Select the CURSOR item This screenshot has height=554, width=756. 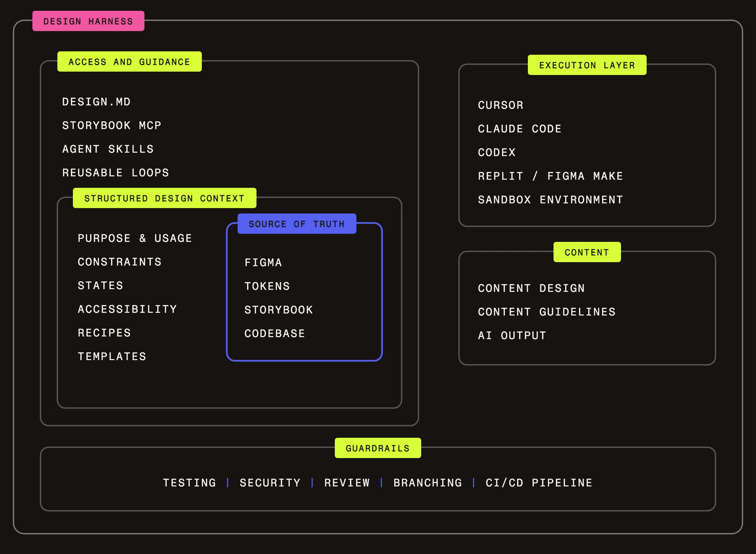coord(501,105)
